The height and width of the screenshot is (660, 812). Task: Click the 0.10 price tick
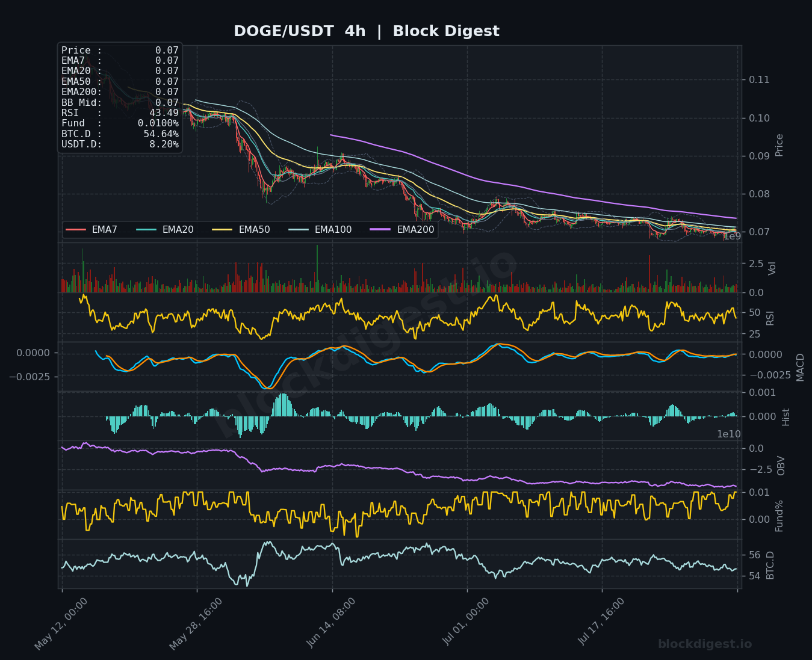(759, 118)
